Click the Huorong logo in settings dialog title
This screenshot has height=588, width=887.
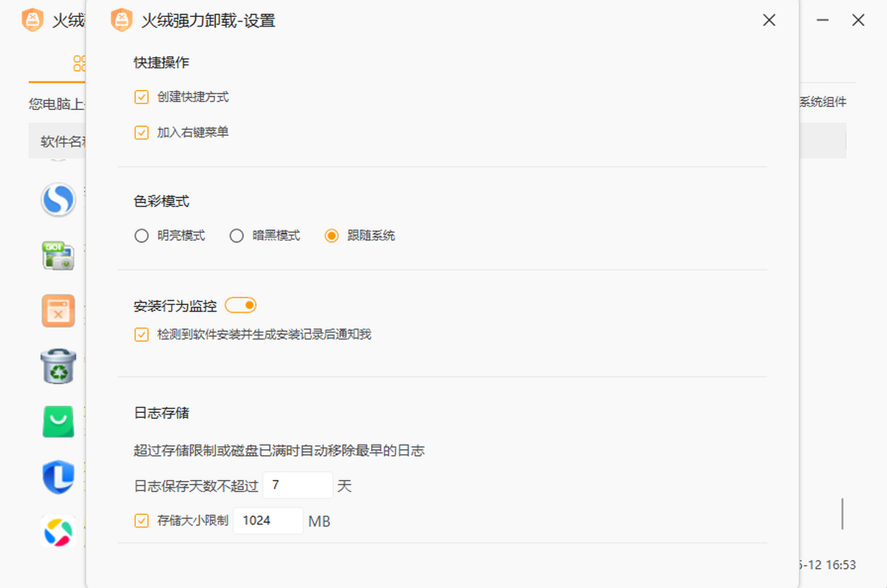click(121, 20)
